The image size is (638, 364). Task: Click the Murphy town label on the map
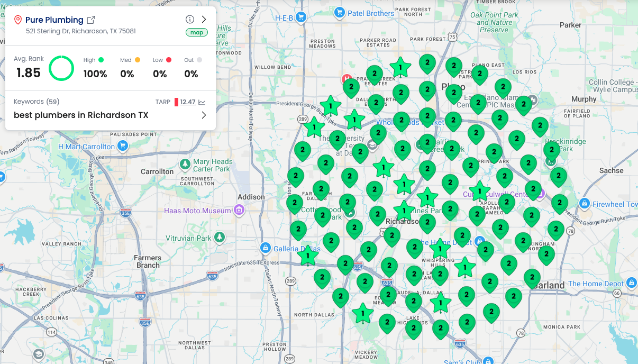click(584, 99)
